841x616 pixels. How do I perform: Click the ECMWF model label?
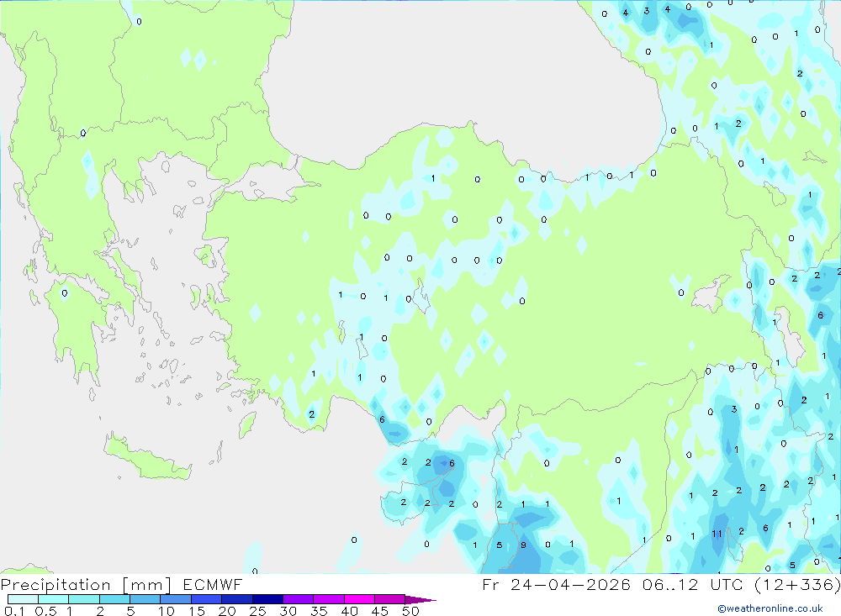(213, 584)
